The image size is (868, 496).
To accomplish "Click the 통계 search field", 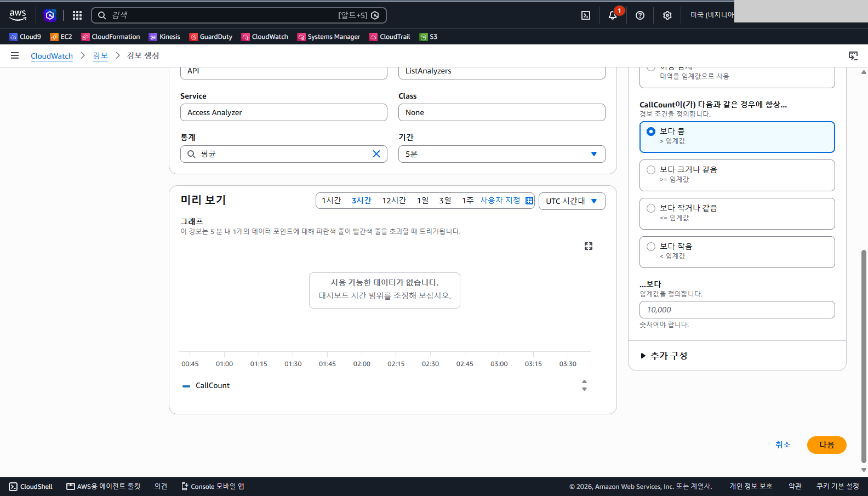I will point(284,154).
